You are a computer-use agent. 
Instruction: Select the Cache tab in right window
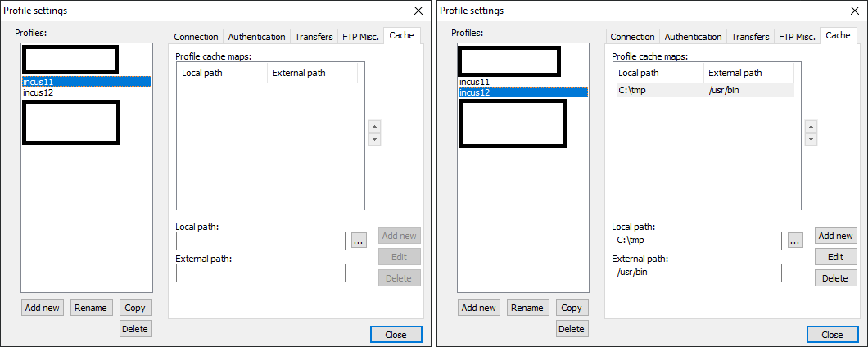[x=838, y=35]
